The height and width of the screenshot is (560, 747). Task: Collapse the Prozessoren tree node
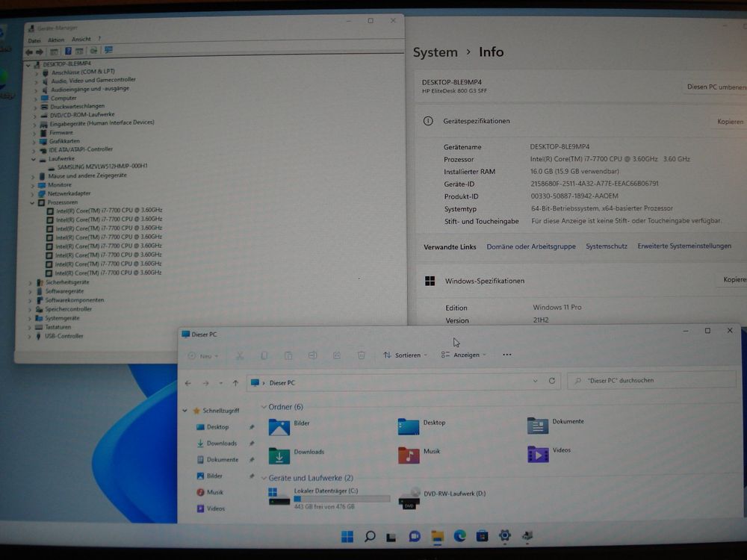(x=33, y=202)
